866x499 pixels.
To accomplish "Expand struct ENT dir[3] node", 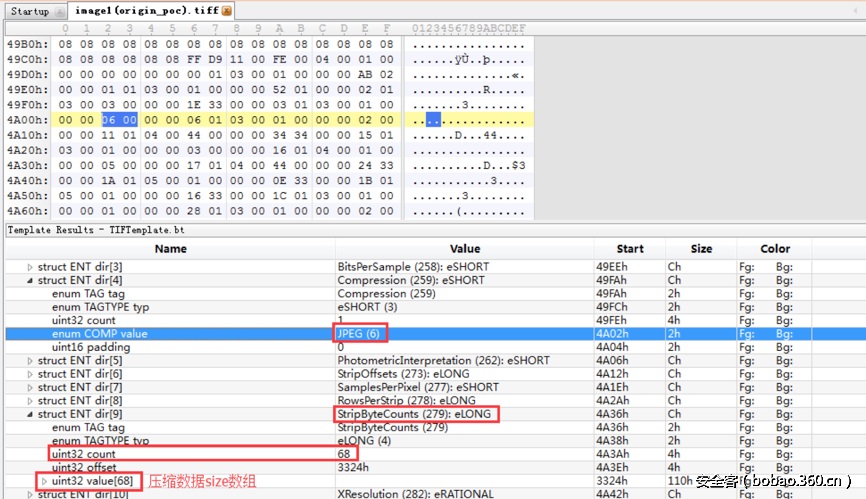I will pyautogui.click(x=30, y=267).
